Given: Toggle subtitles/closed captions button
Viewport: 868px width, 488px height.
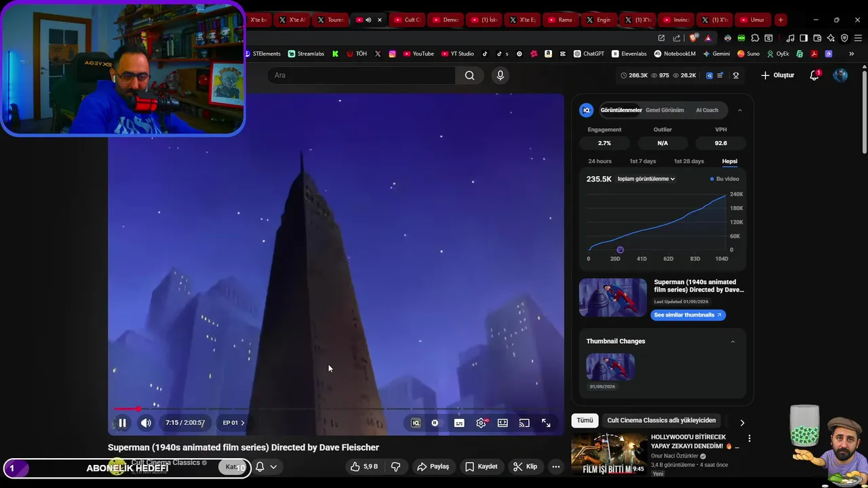Looking at the screenshot, I should [459, 423].
